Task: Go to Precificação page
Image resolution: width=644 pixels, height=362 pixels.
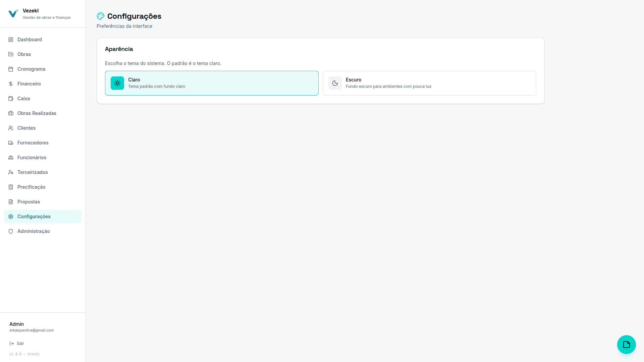Action: (x=43, y=187)
